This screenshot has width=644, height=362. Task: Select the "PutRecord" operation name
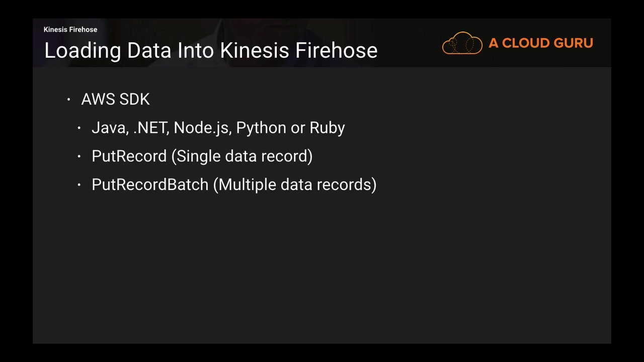[x=129, y=156]
